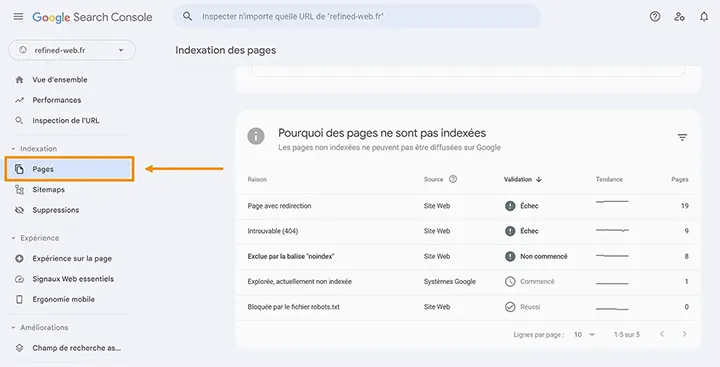Viewport: 720px width, 367px height.
Task: Click the URL inspection search field
Action: pyautogui.click(x=357, y=17)
